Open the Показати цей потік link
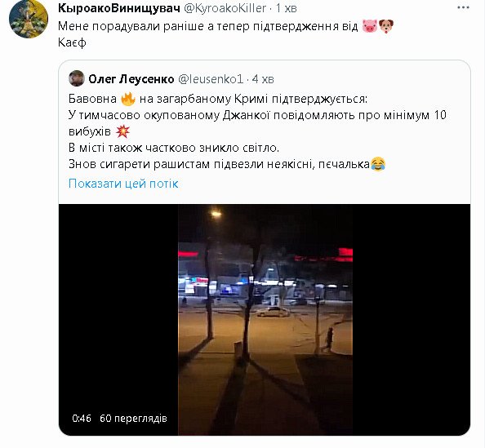Screen dimensions: 485x448 [x=123, y=184]
